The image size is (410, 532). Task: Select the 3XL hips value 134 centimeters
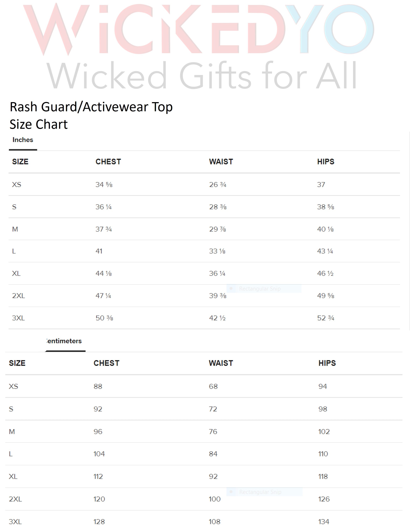pos(324,522)
